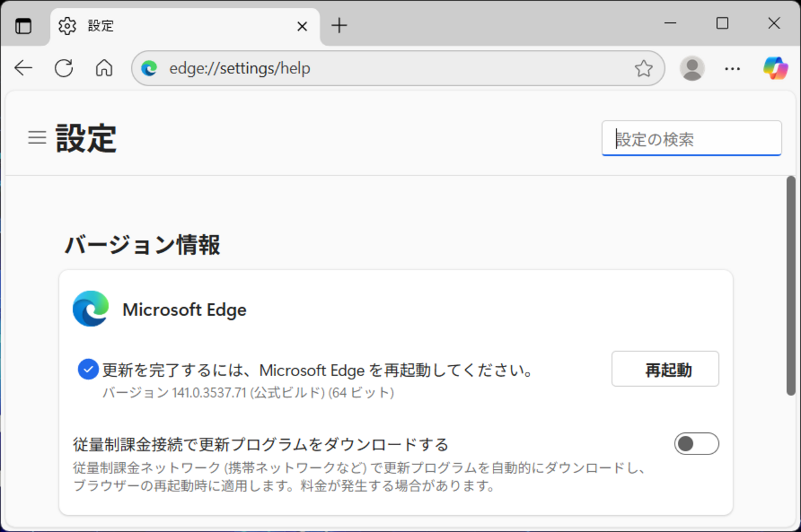Click the Microsoft Edge logo
The image size is (801, 532).
point(91,308)
